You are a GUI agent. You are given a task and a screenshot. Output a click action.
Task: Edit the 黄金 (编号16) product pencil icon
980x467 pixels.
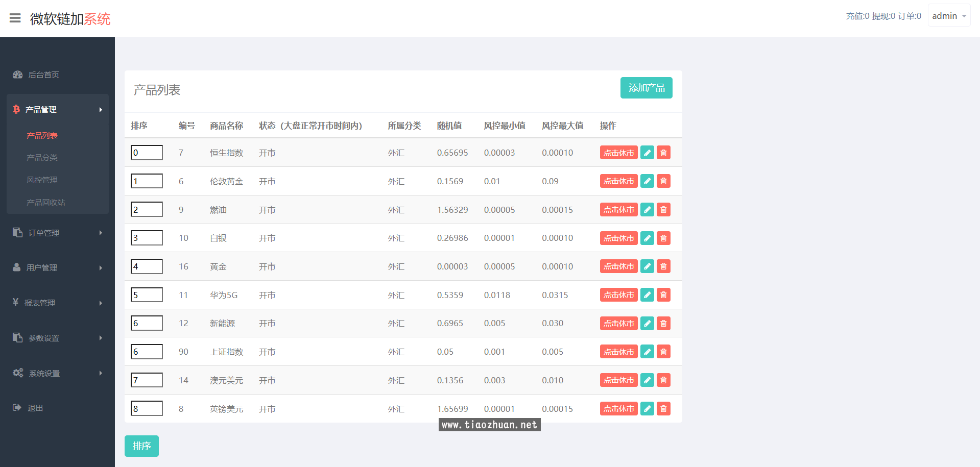coord(647,266)
